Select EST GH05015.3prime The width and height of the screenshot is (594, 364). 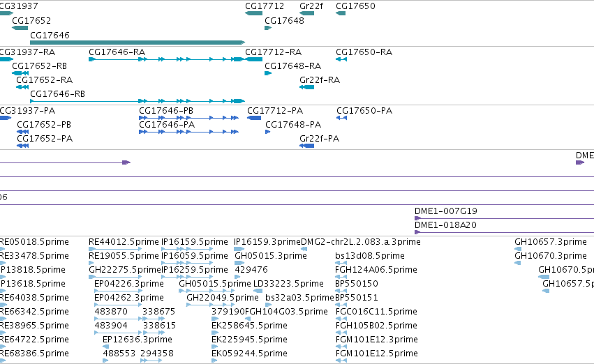[x=271, y=256]
